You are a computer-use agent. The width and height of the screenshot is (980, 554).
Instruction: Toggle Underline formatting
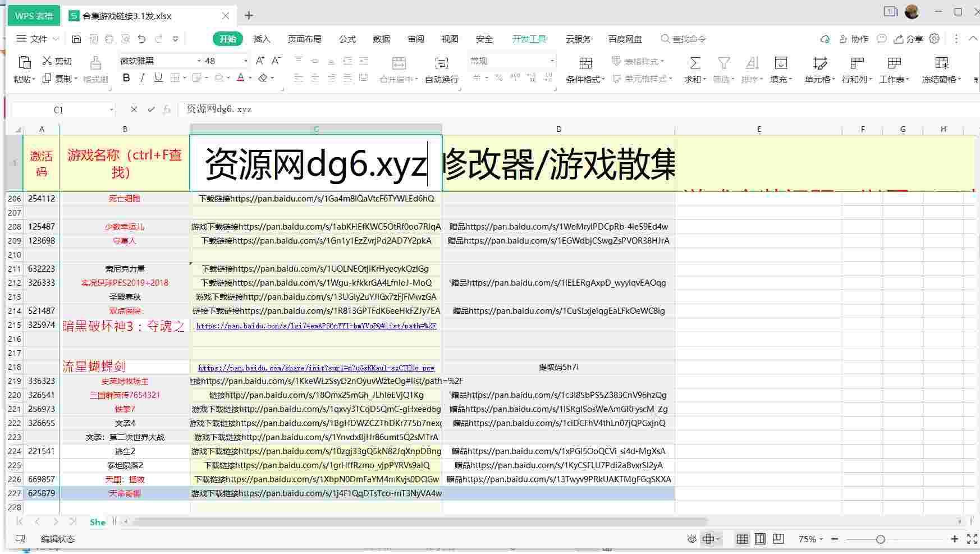tap(158, 78)
